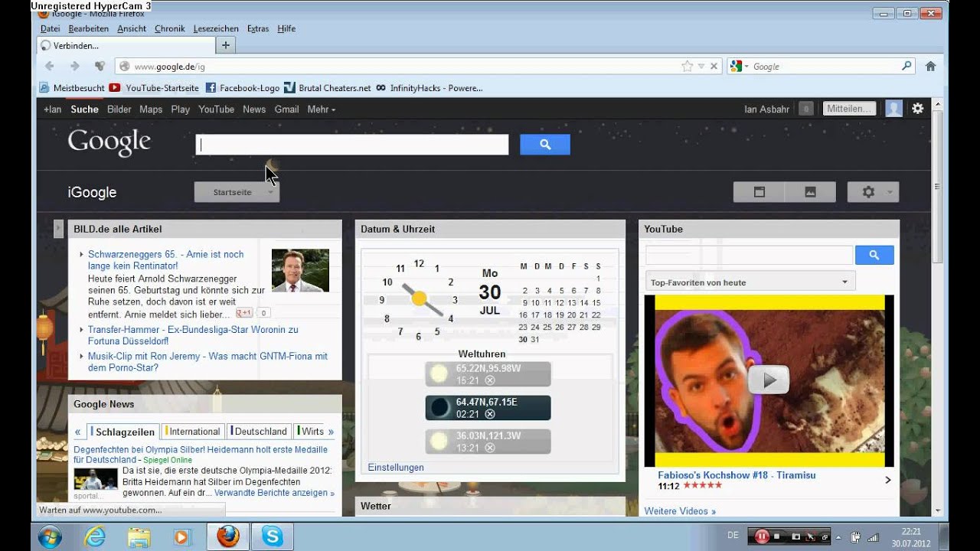Open a new tab with plus button
Image resolution: width=980 pixels, height=551 pixels.
click(225, 45)
